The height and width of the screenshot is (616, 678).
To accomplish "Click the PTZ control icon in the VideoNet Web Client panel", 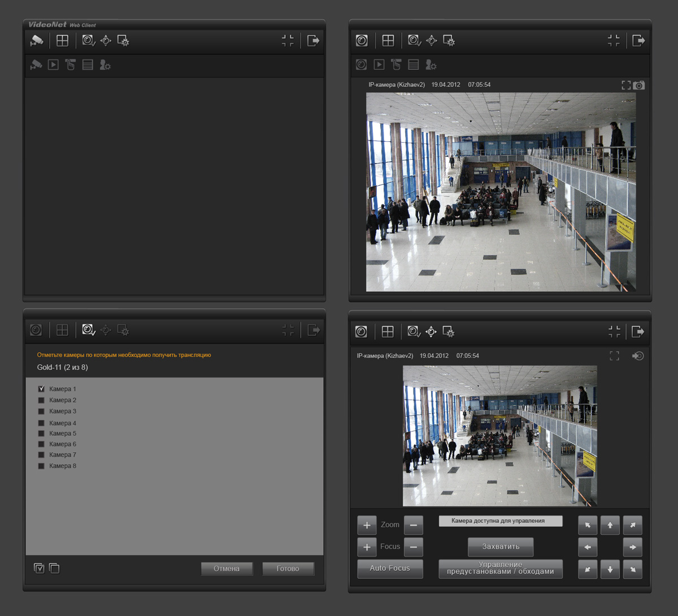I will pyautogui.click(x=106, y=41).
